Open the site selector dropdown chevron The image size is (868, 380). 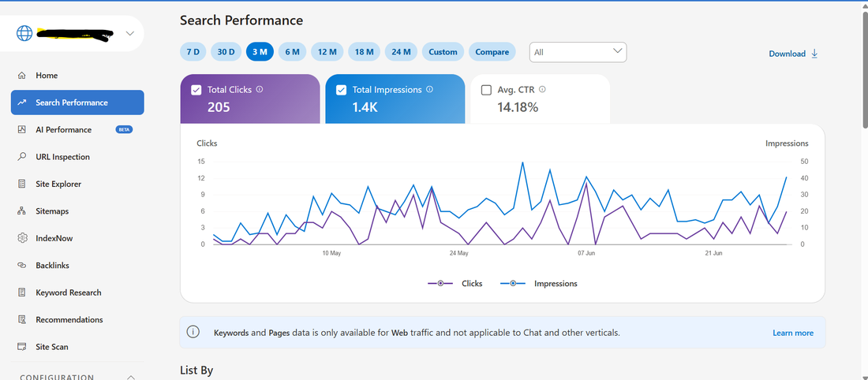[130, 33]
